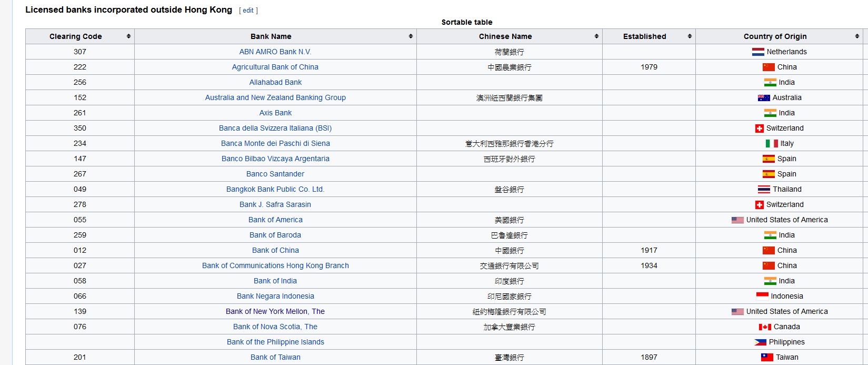Open ABN AMRO Bank N.V. link
The image size is (868, 365).
(x=275, y=52)
